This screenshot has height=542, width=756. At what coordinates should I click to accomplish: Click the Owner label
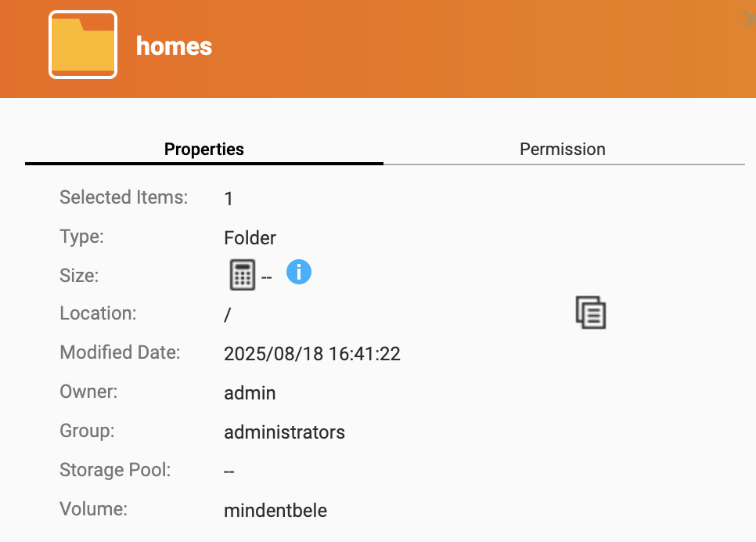(88, 392)
